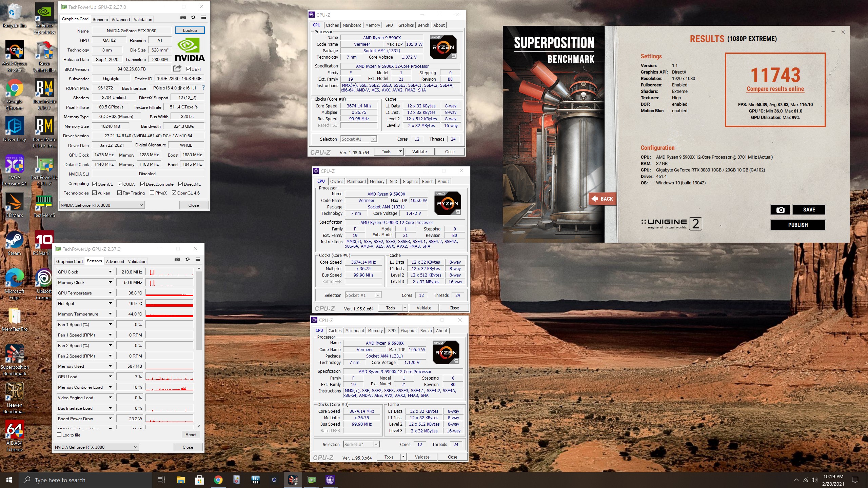Open AIDA64 Extreme desktop icon
Screen dimensions: 868x488
(15, 436)
